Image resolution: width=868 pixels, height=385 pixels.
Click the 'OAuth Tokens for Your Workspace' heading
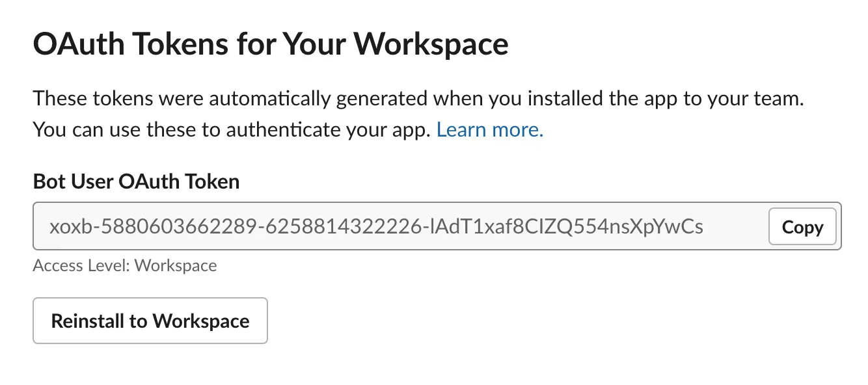pos(271,45)
